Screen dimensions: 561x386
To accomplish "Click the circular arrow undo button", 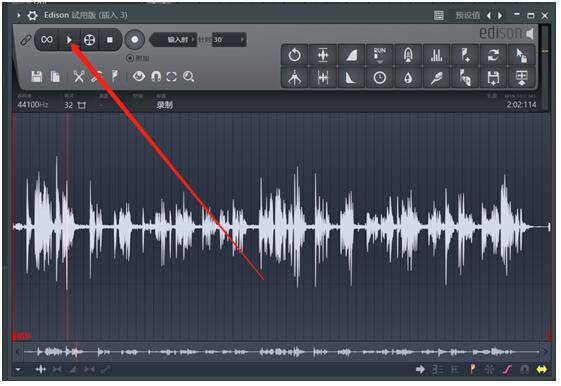I will [294, 55].
